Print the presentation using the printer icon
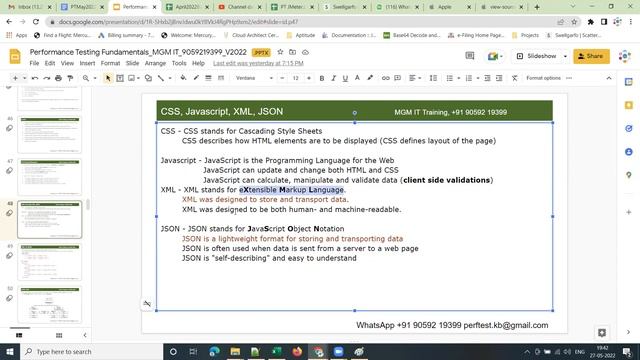This screenshot has height=360, width=640. (58, 78)
